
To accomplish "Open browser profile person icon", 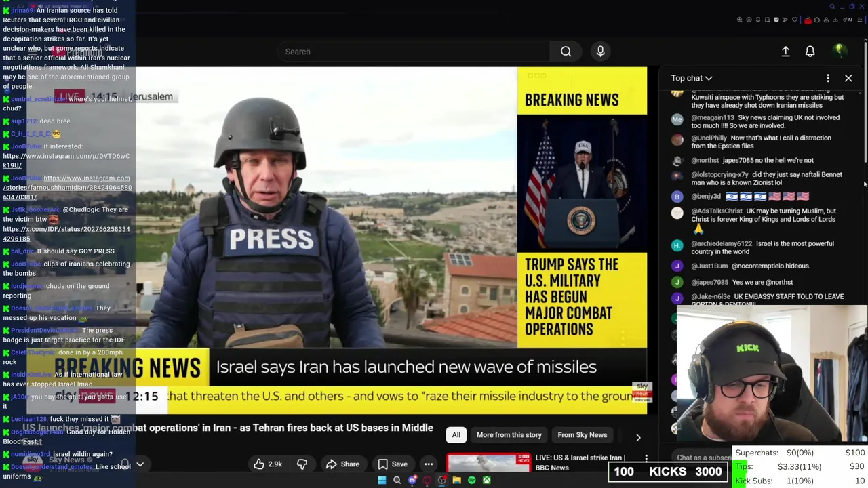I will pyautogui.click(x=826, y=20).
